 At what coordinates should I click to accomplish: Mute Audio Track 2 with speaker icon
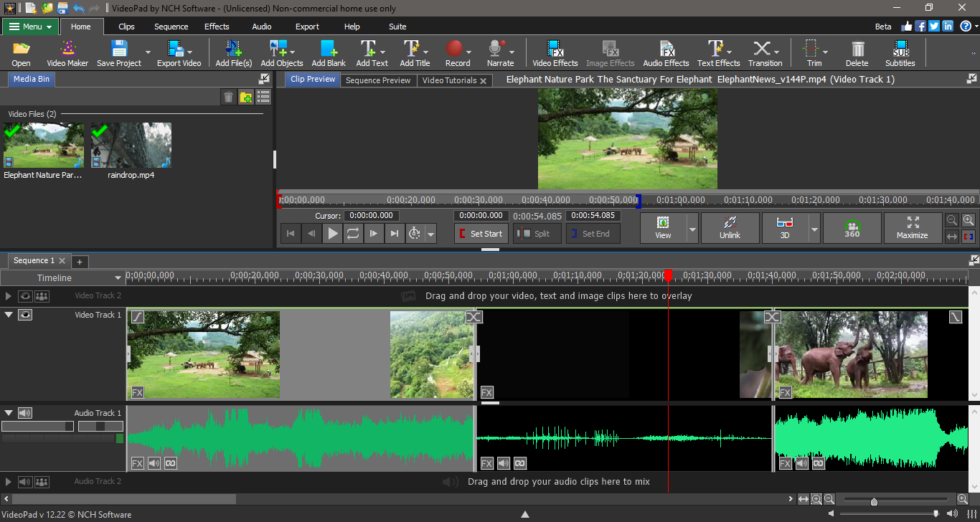25,482
